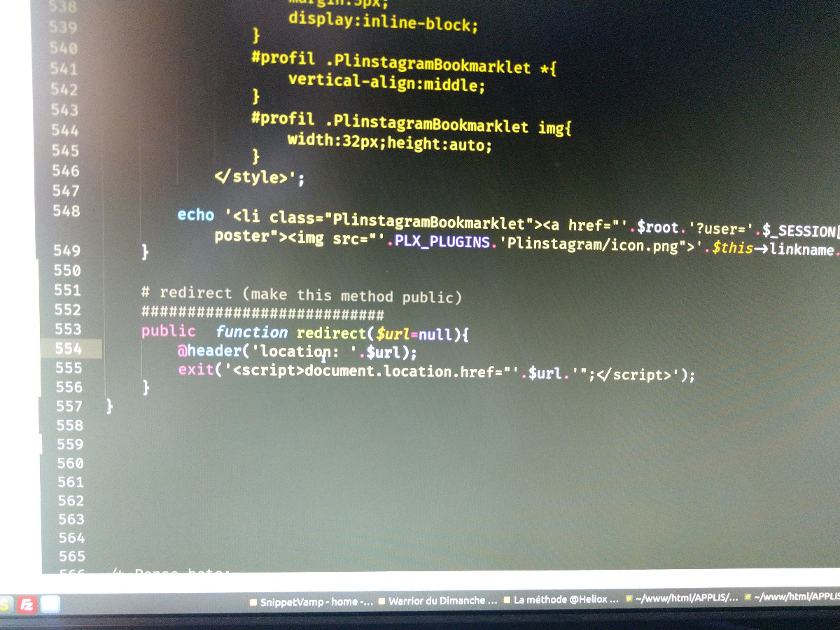Viewport: 840px width, 630px height.
Task: Click line number 554 in gutter
Action: click(x=68, y=349)
